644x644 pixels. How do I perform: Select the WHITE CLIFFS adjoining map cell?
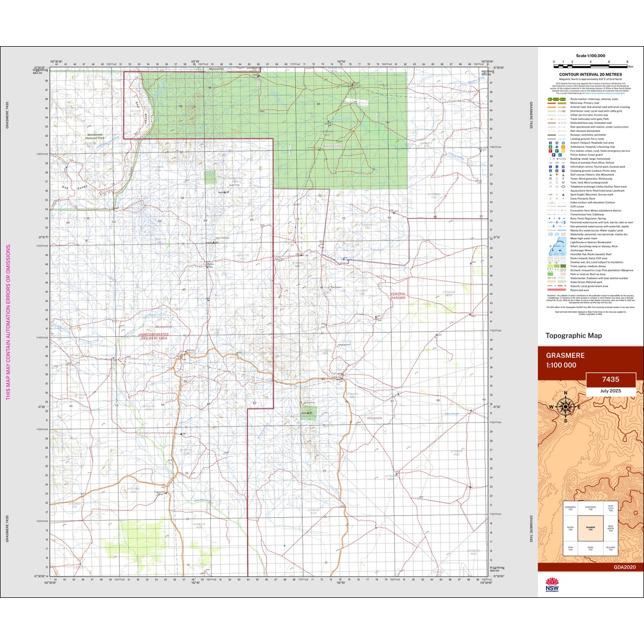(611, 508)
